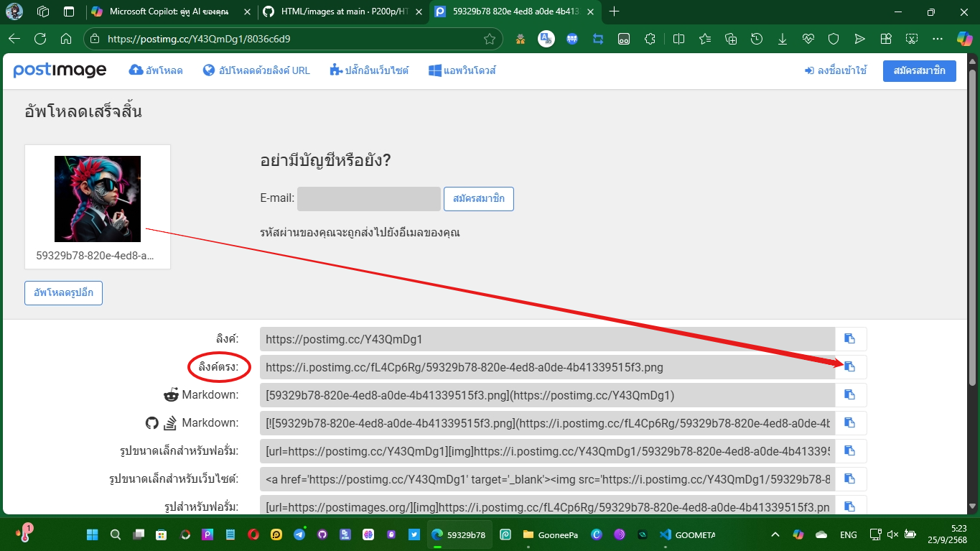The height and width of the screenshot is (551, 980).
Task: Open the postimage homepage via its logo
Action: [x=60, y=70]
